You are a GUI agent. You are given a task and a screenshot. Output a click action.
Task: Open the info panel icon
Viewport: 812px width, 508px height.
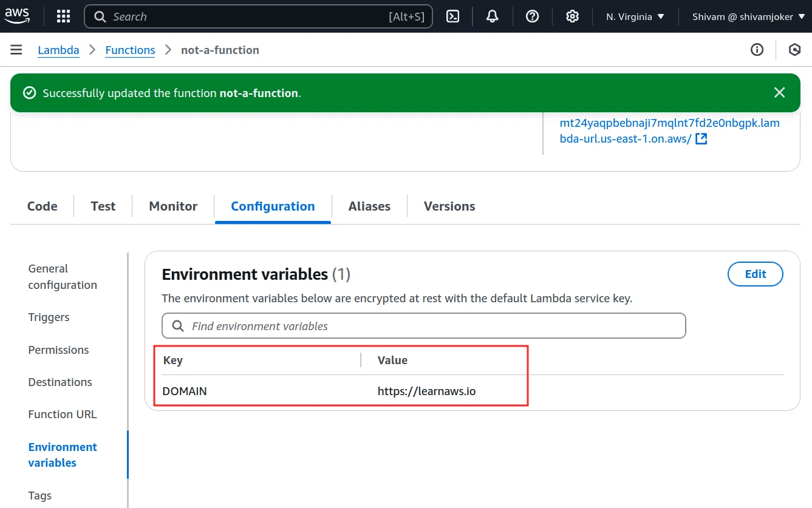coord(757,50)
